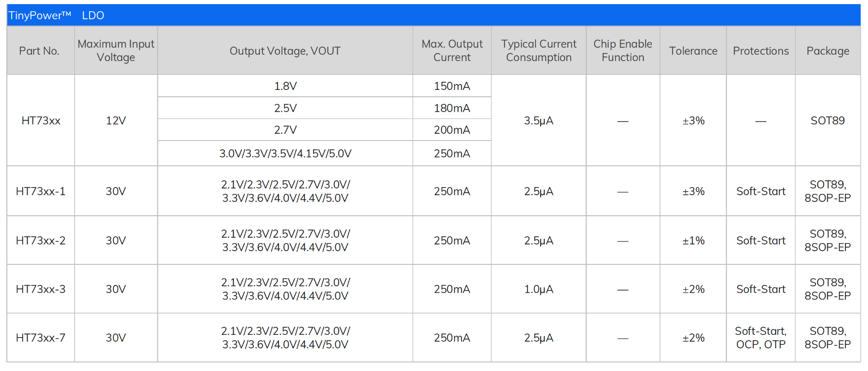Click "250mA" in the HT73xx-7 row
This screenshot has width=868, height=371.
452,338
